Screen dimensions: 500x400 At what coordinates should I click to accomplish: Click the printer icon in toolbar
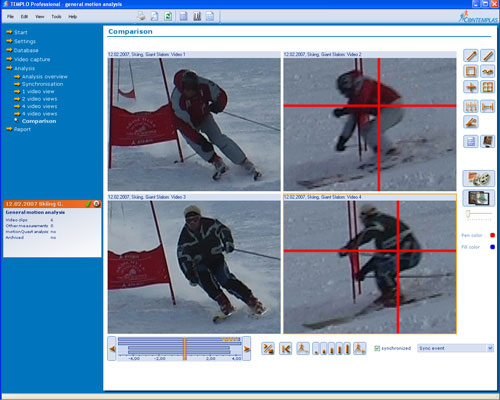(141, 16)
